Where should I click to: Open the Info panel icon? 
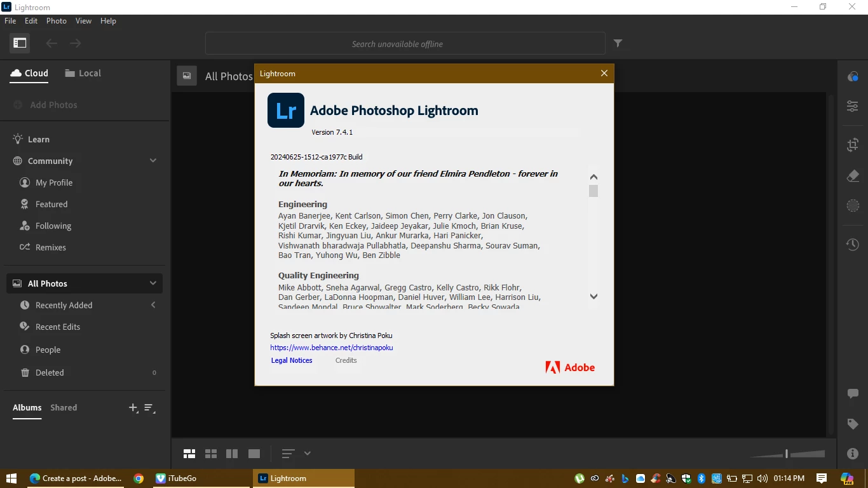click(853, 454)
